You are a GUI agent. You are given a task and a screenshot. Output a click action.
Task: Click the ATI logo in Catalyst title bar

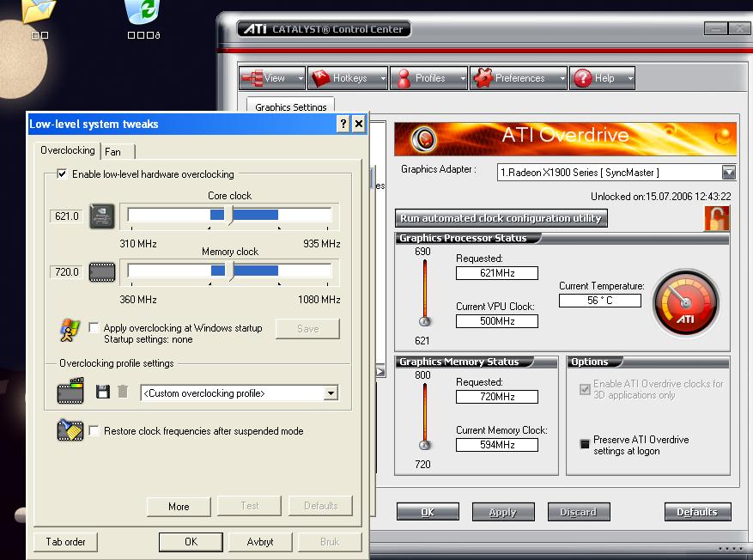tap(256, 29)
